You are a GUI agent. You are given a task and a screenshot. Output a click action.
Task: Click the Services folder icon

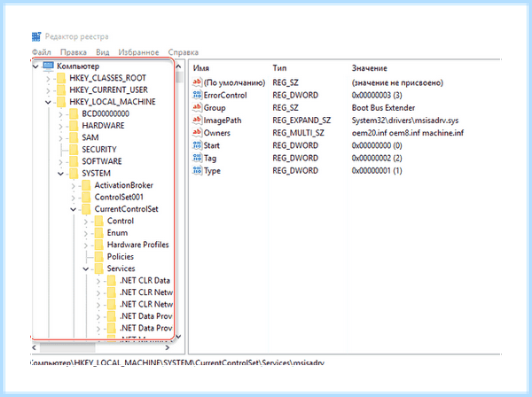(98, 269)
